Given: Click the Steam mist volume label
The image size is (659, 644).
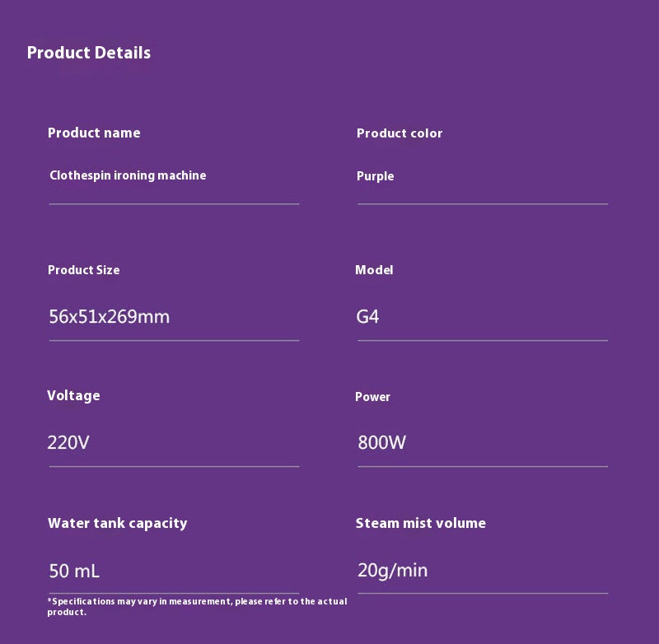Looking at the screenshot, I should (x=421, y=523).
